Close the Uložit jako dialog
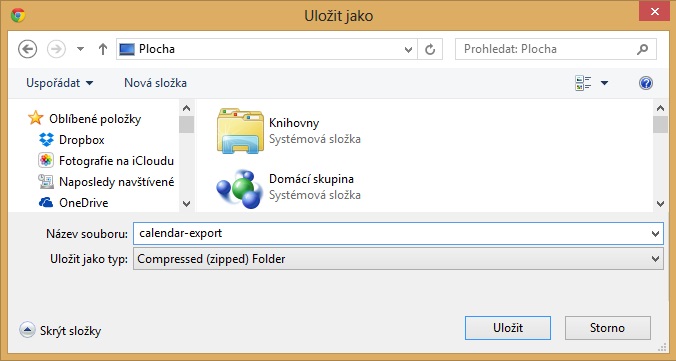The image size is (676, 361). pyautogui.click(x=654, y=11)
